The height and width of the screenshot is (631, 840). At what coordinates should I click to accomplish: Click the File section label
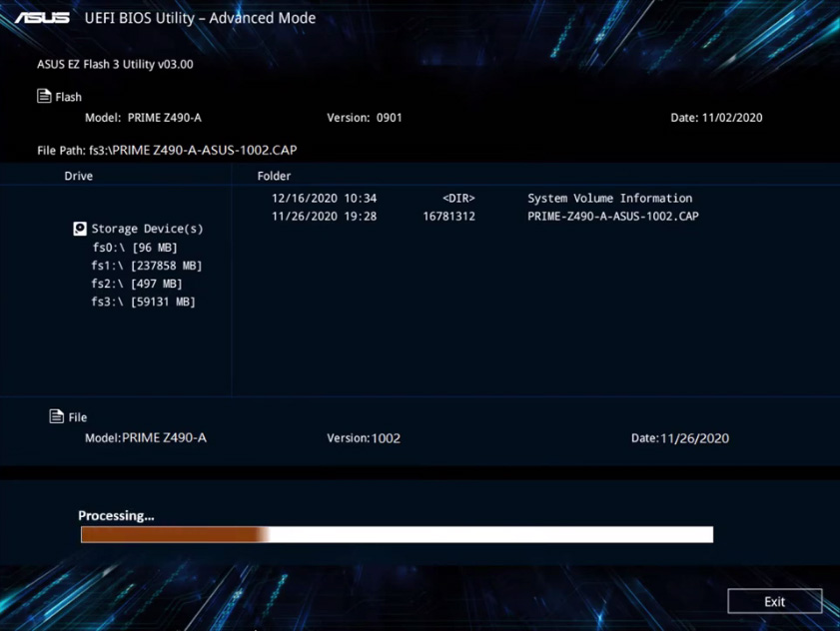click(x=78, y=417)
